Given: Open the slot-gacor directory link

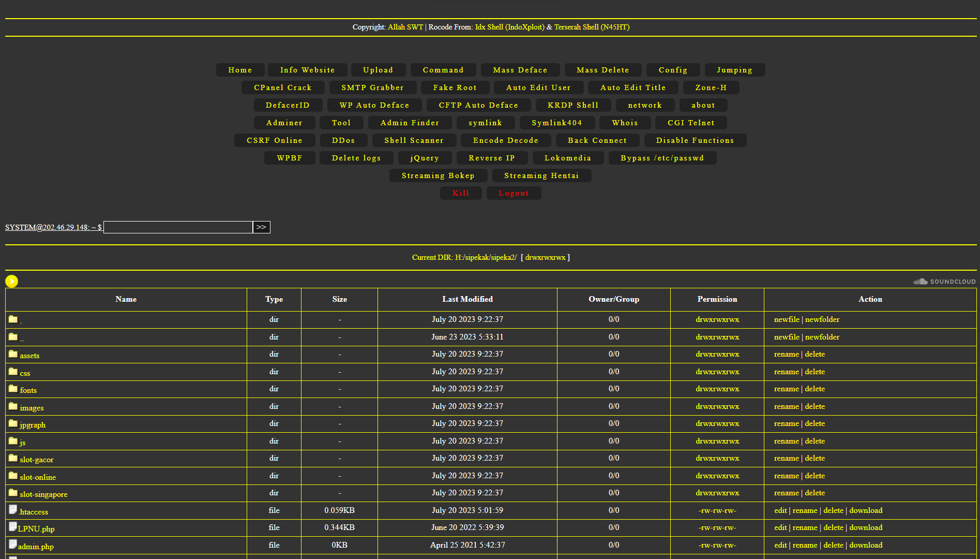Looking at the screenshot, I should [x=36, y=460].
